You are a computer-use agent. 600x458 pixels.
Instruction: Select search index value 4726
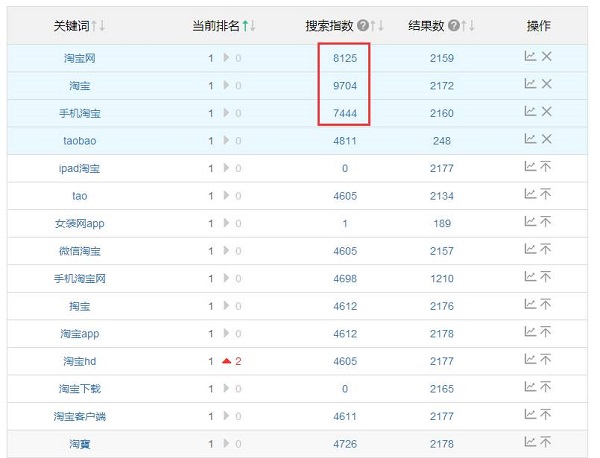tap(345, 444)
